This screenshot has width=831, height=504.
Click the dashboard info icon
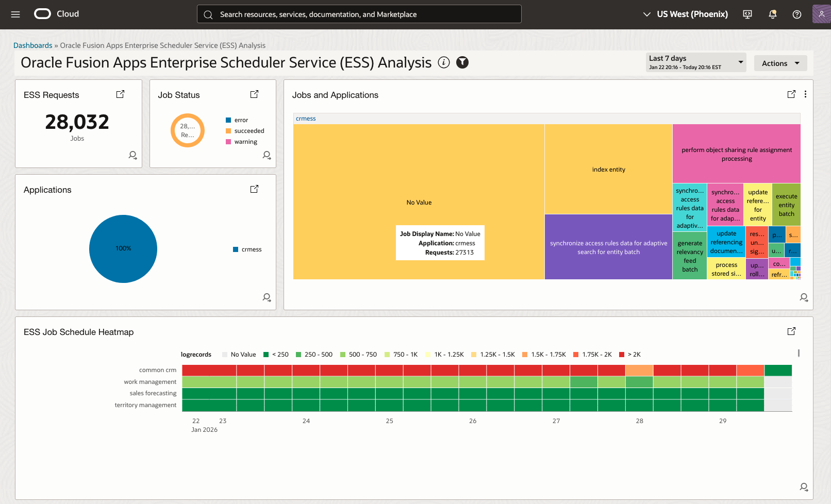tap(444, 62)
